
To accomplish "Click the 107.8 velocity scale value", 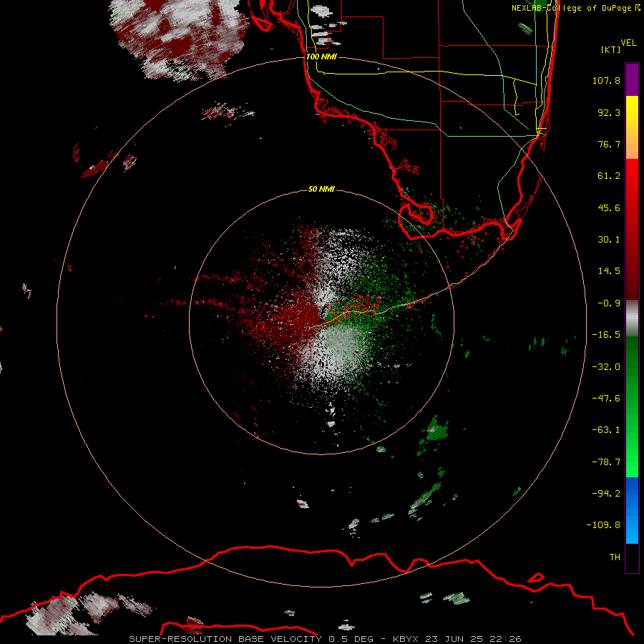I will pyautogui.click(x=606, y=80).
